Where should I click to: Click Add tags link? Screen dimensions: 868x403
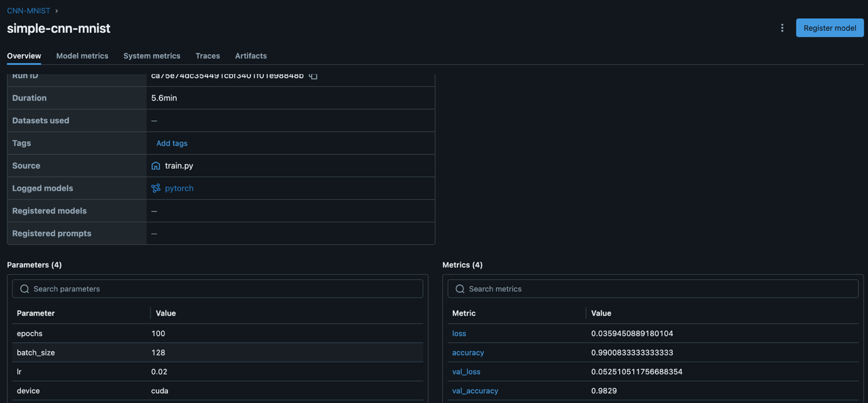coord(172,143)
